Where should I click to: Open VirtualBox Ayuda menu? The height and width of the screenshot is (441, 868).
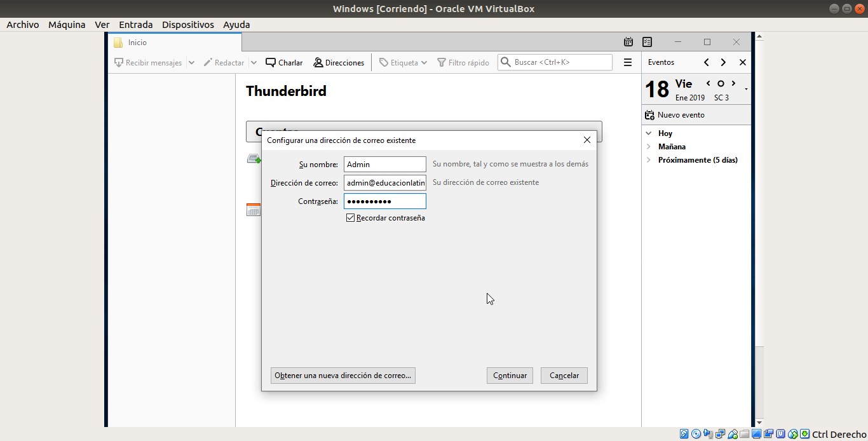236,25
